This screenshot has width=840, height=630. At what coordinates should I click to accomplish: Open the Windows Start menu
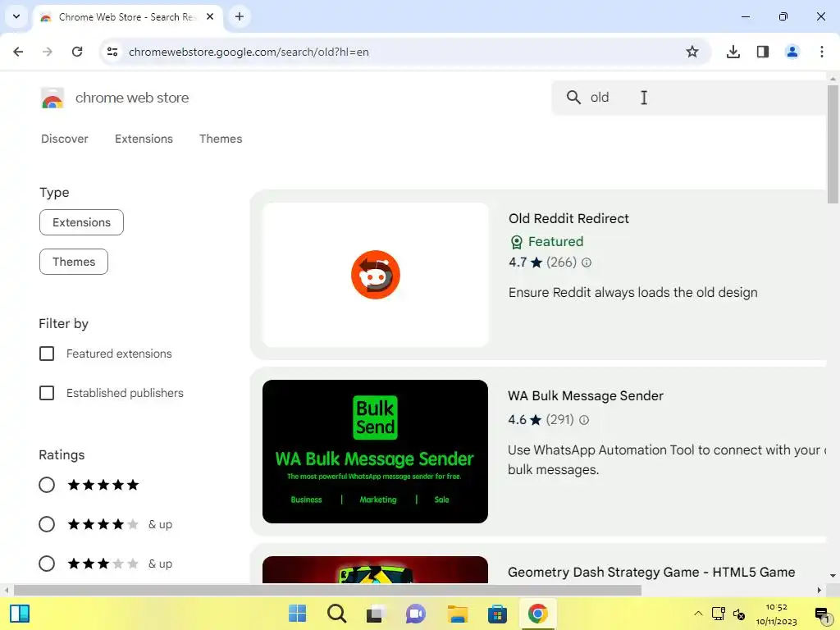(x=297, y=614)
